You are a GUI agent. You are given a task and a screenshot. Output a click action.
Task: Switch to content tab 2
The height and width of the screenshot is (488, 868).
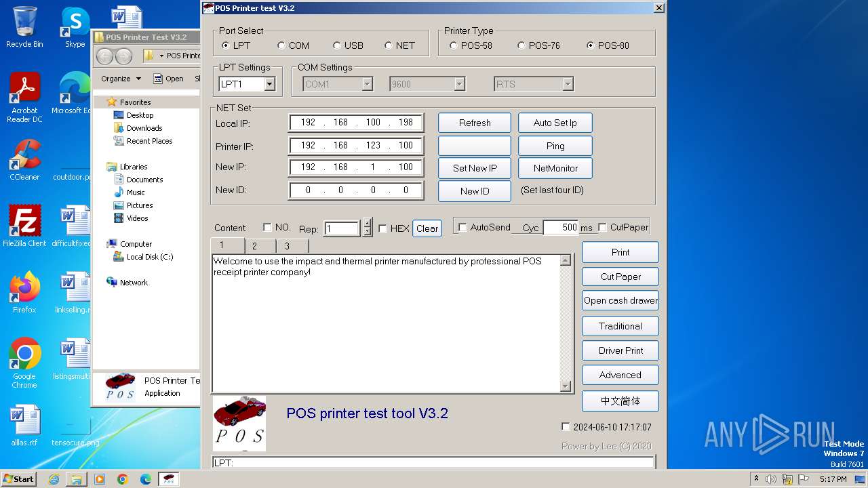tap(260, 246)
